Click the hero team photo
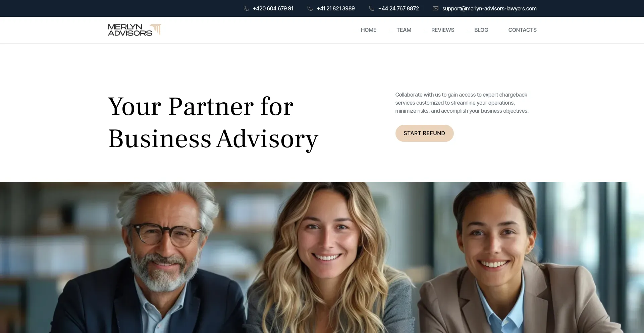Image resolution: width=644 pixels, height=333 pixels. tap(322, 257)
